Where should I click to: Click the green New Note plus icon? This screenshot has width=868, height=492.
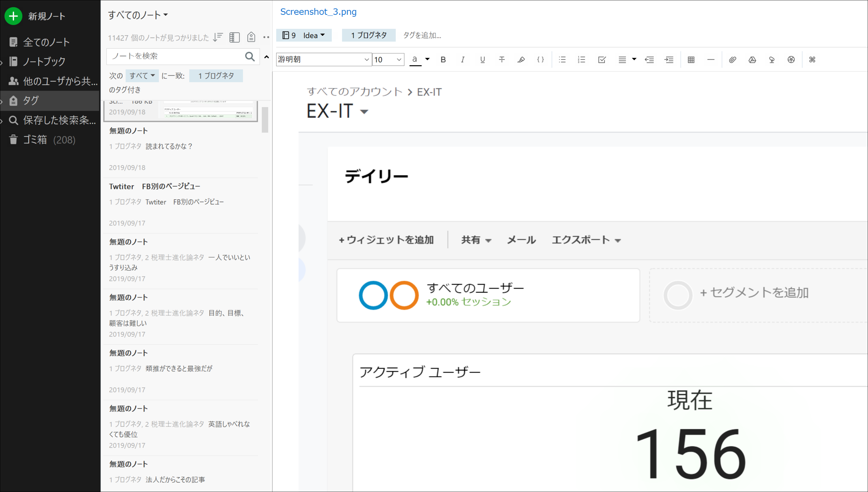[13, 16]
